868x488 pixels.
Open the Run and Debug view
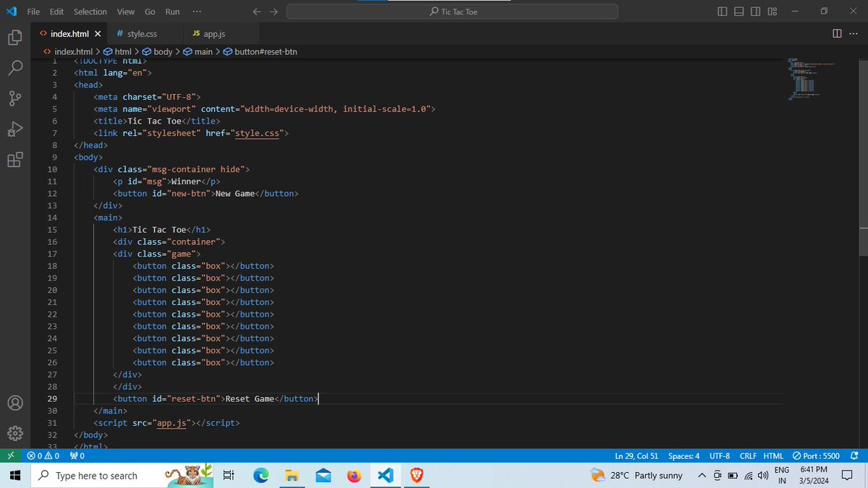(x=15, y=130)
